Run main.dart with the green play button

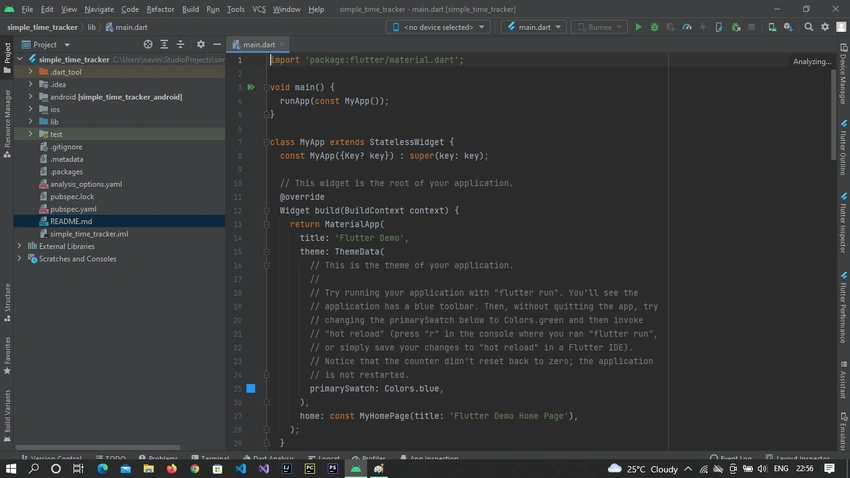[x=638, y=27]
